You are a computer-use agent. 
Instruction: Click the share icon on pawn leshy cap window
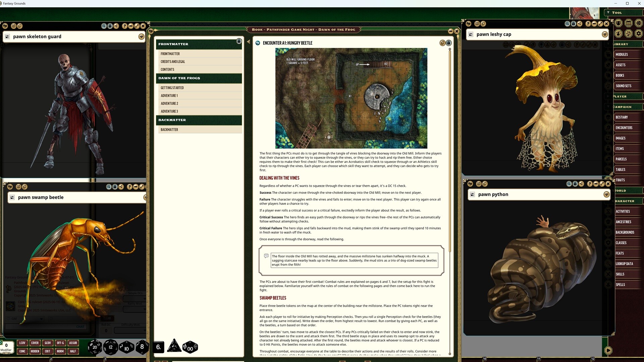[579, 23]
